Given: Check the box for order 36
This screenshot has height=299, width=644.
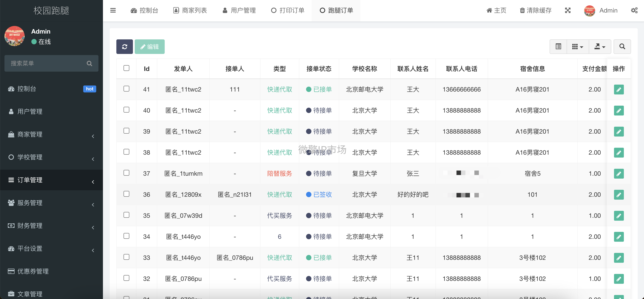Looking at the screenshot, I should [126, 194].
